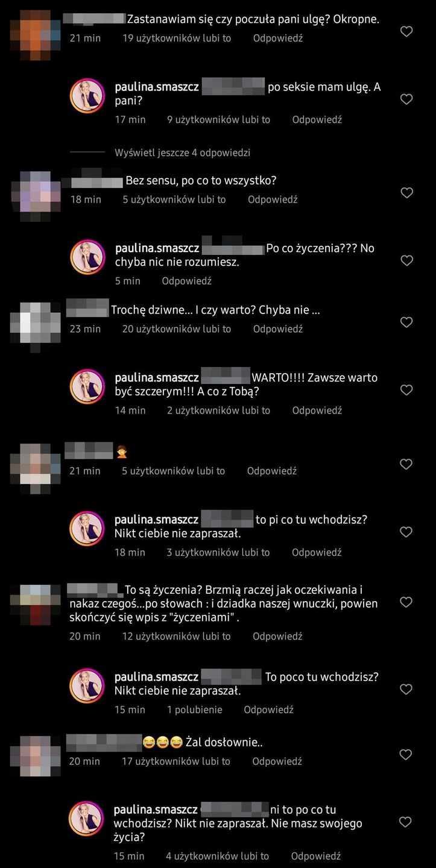
Task: Open paulina.smaszcz username in first reply
Action: click(x=157, y=87)
